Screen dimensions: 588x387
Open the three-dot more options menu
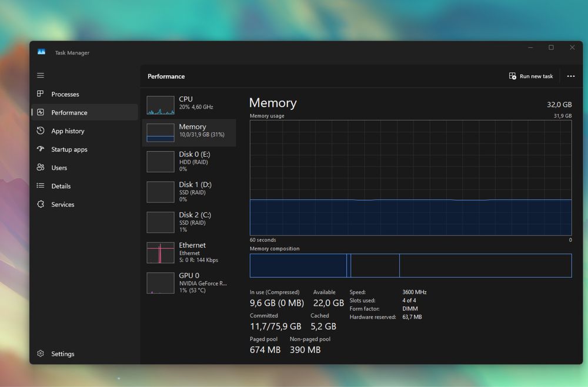point(571,76)
